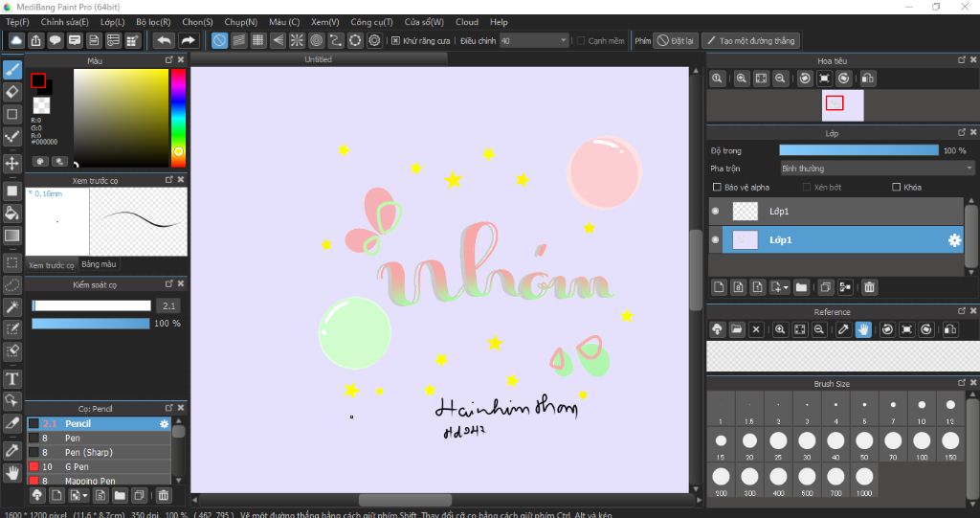Toggle the Bảo vệ alpha checkbox
This screenshot has width=980, height=518.
[x=718, y=188]
